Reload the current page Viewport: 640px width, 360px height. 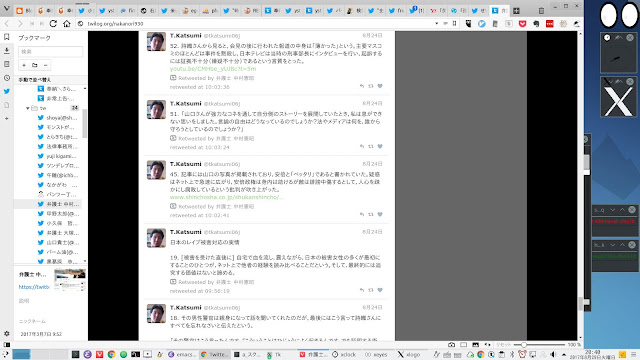pos(53,24)
